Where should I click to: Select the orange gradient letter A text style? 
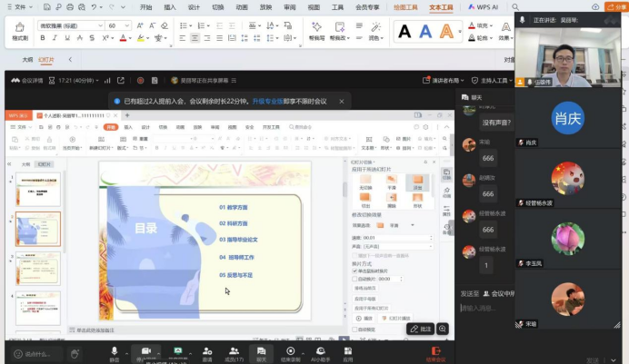click(x=446, y=32)
